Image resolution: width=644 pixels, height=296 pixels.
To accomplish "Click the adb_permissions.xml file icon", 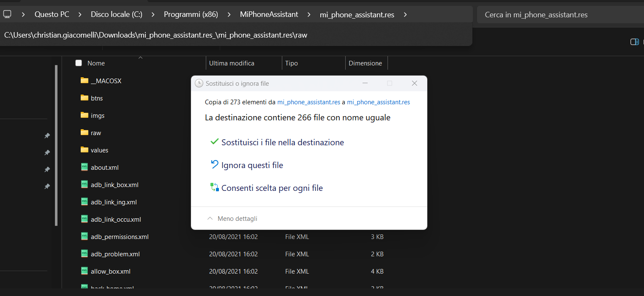I will (85, 236).
